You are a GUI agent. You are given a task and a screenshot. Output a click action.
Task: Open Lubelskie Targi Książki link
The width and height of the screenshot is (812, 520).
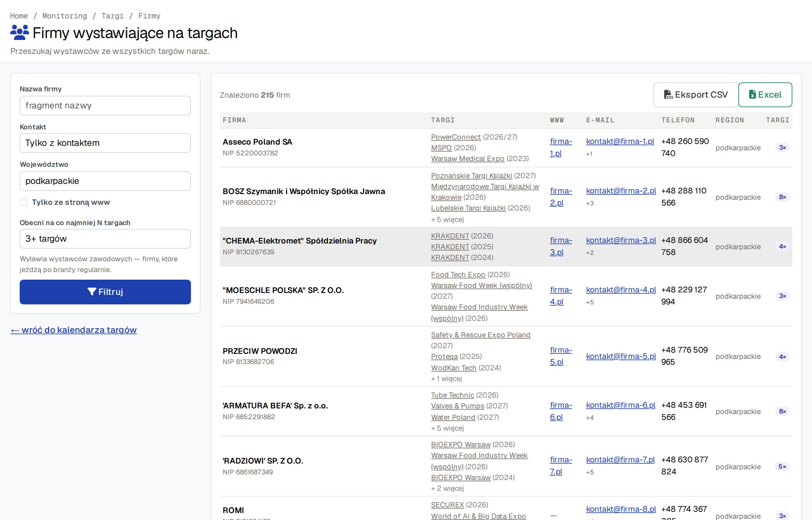point(468,208)
